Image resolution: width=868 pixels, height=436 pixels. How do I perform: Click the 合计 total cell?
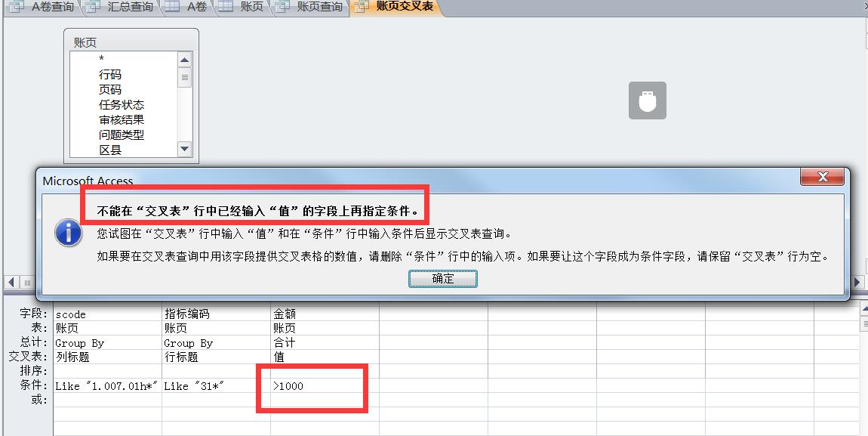tap(325, 342)
